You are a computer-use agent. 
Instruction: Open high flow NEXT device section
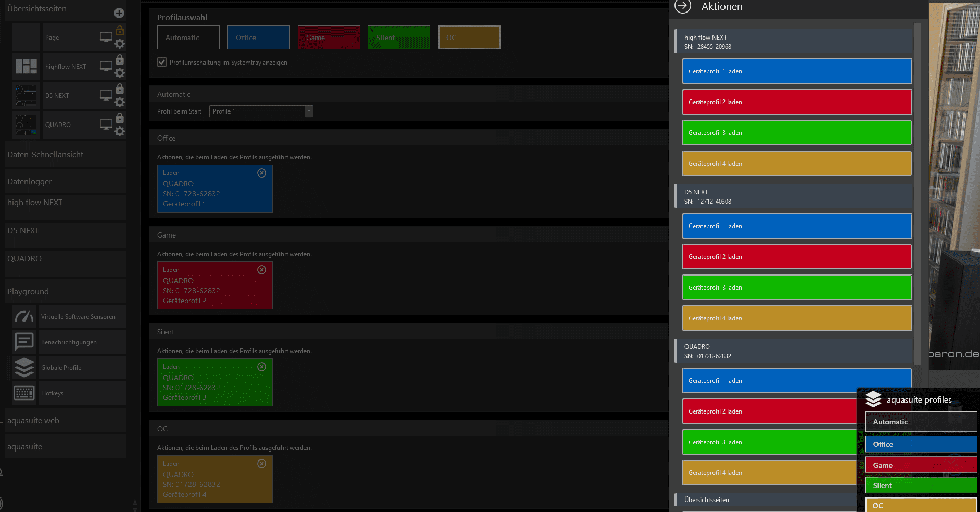(66, 207)
